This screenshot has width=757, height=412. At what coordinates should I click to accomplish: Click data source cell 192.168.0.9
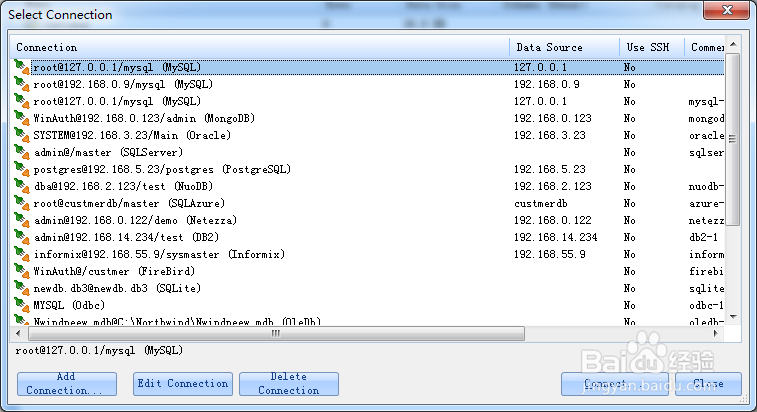(547, 84)
